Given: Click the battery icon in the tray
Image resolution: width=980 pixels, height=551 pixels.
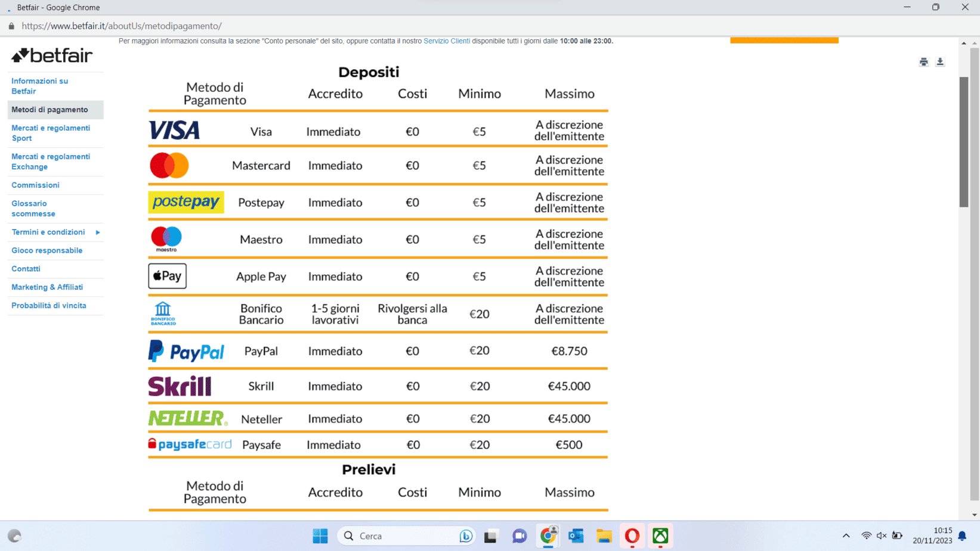Looking at the screenshot, I should (897, 536).
